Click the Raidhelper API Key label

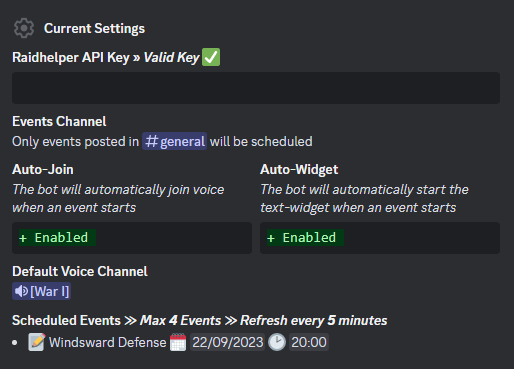(71, 57)
